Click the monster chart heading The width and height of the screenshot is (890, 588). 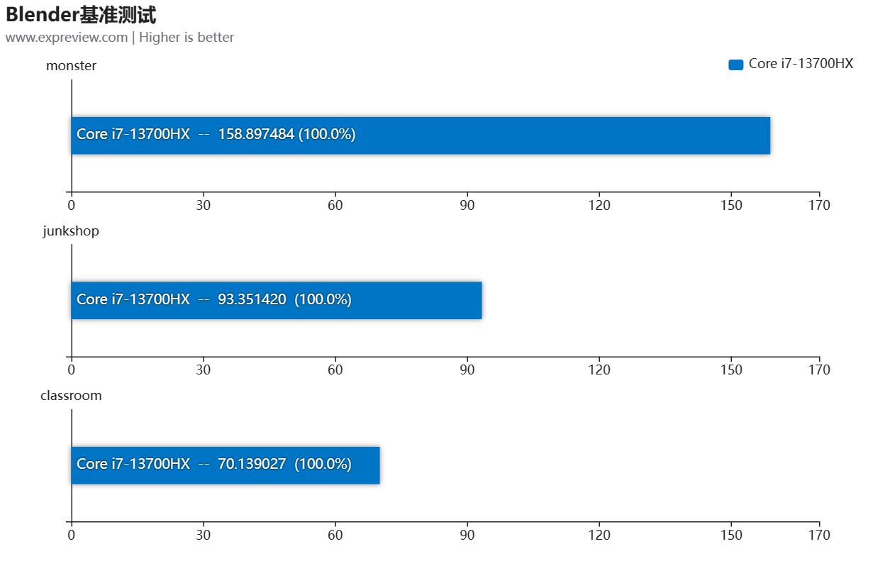pyautogui.click(x=71, y=66)
